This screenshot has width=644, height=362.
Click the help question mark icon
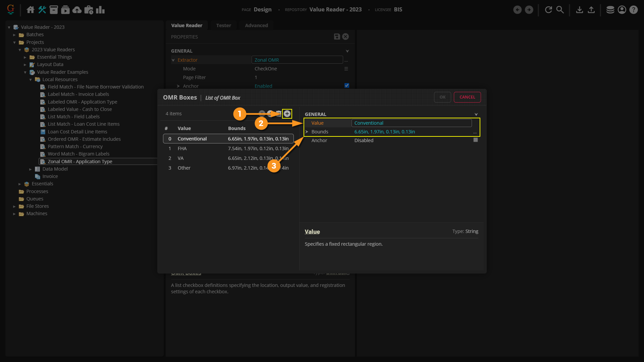tap(633, 10)
